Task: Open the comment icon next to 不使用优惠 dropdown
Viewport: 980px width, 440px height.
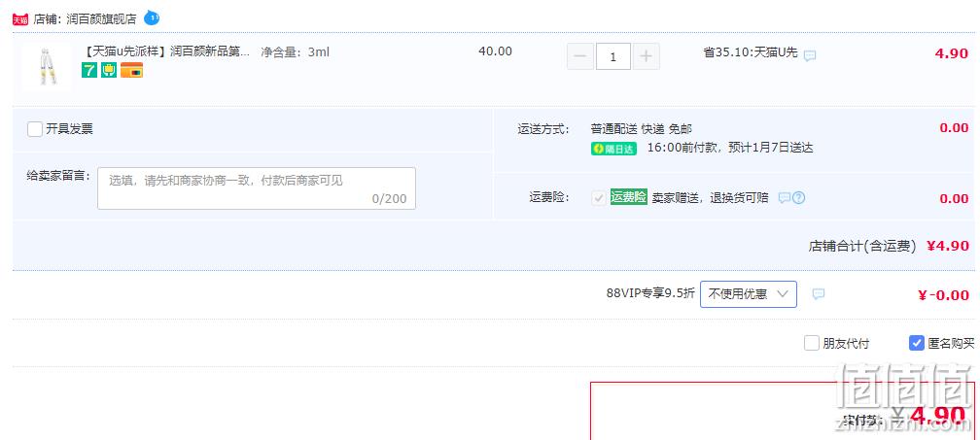Action: pos(819,294)
